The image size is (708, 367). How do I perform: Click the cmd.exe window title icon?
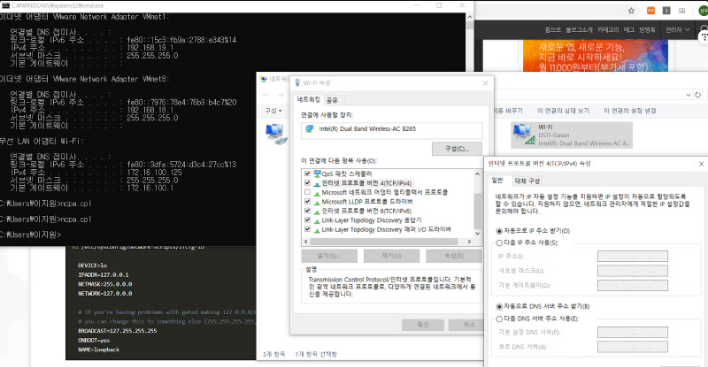point(5,5)
